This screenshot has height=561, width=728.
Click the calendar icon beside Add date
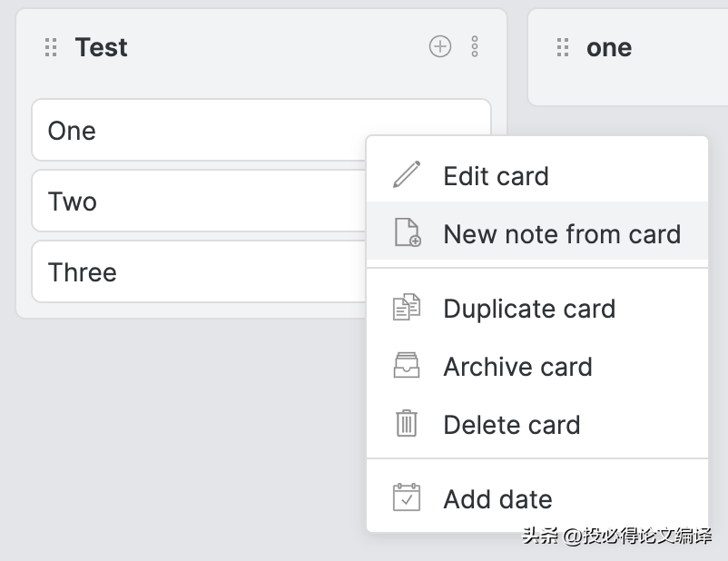(407, 497)
